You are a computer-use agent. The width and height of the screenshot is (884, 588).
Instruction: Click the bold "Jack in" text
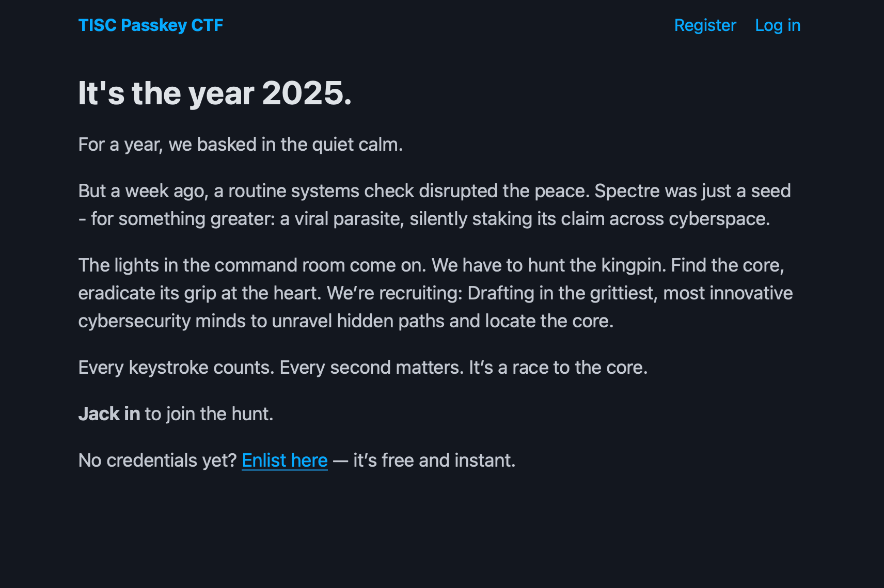tap(109, 414)
